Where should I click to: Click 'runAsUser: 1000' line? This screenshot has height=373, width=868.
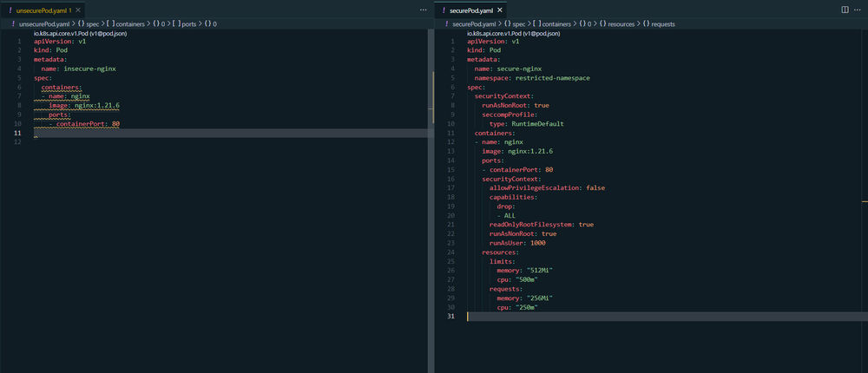[517, 243]
